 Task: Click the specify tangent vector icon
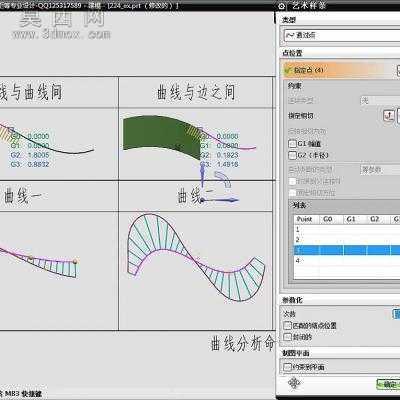click(x=389, y=116)
